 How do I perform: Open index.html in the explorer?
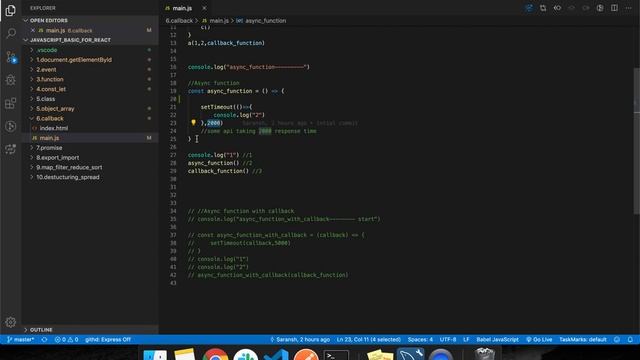(54, 128)
